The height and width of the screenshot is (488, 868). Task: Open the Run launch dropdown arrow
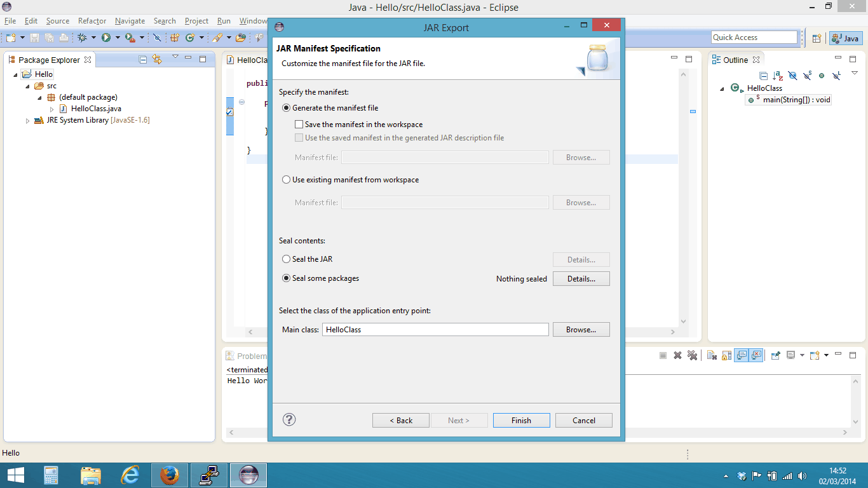point(118,37)
